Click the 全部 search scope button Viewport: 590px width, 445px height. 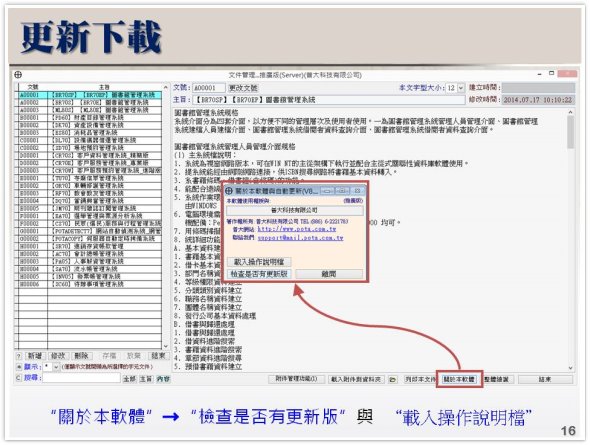coord(129,379)
